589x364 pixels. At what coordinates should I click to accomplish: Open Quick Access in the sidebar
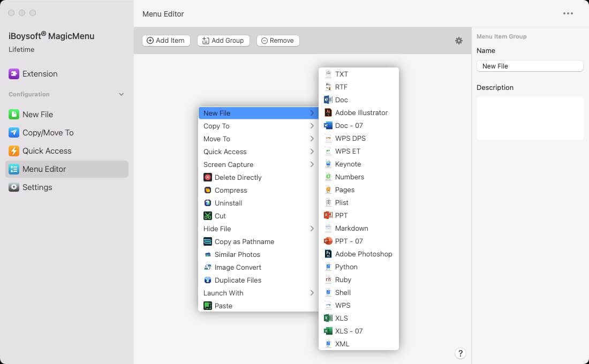coord(47,151)
